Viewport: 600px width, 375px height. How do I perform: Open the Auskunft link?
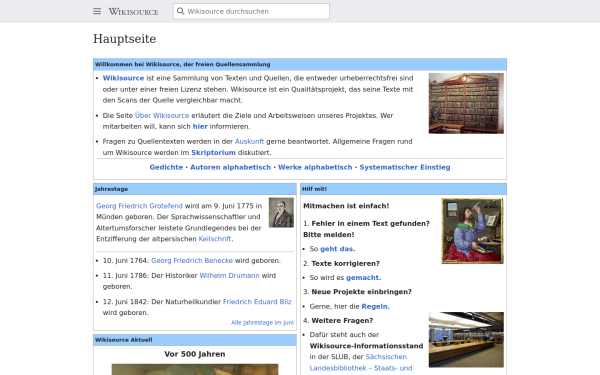[249, 142]
